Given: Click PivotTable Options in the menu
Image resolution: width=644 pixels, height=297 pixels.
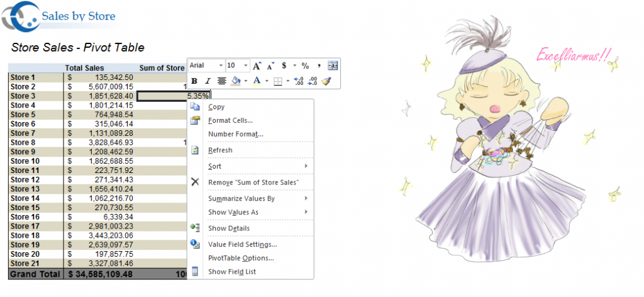Looking at the screenshot, I should [x=240, y=258].
